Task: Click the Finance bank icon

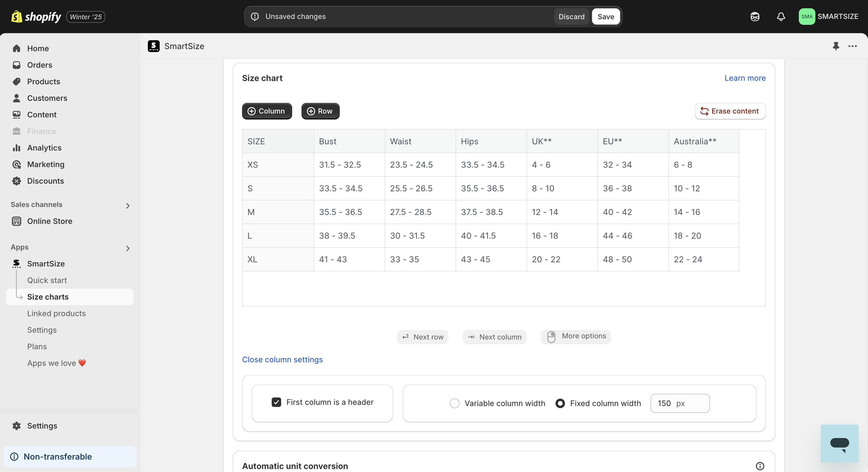Action: tap(17, 131)
